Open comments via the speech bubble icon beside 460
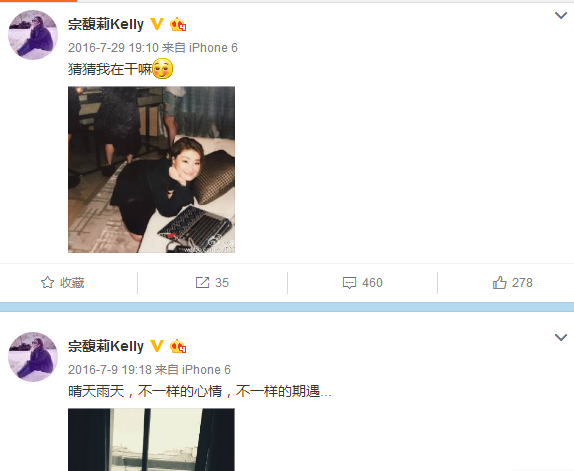This screenshot has height=471, width=574. 349,283
